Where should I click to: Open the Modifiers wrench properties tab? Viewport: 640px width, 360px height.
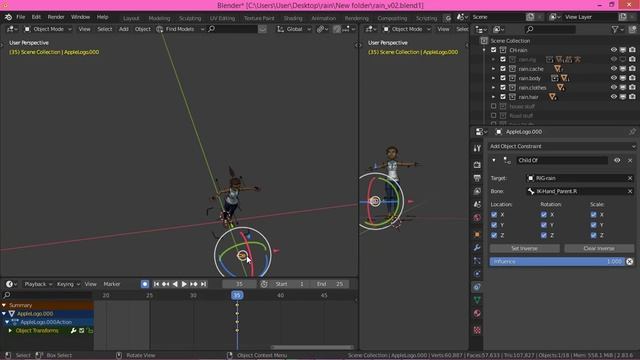477,248
